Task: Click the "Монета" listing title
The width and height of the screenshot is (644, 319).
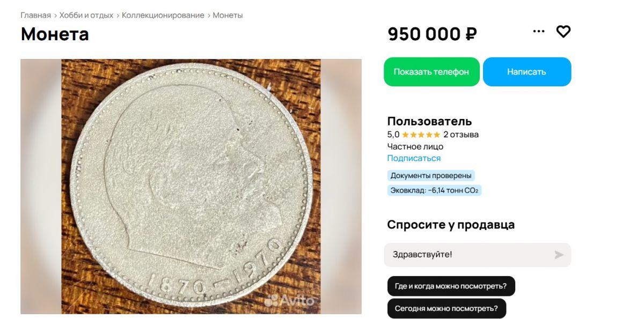Action: (55, 34)
